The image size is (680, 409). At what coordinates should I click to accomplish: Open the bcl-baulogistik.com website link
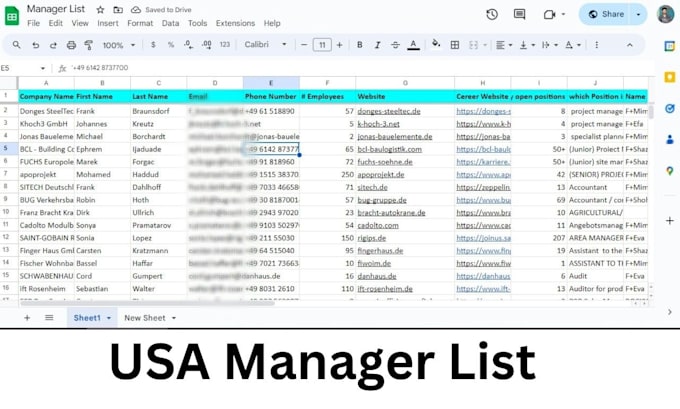coord(389,149)
